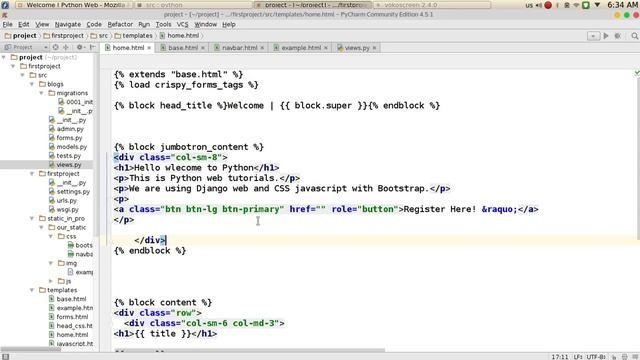The height and width of the screenshot is (360, 640).
Task: Run the project with the green Run arrow
Action: pos(606,36)
